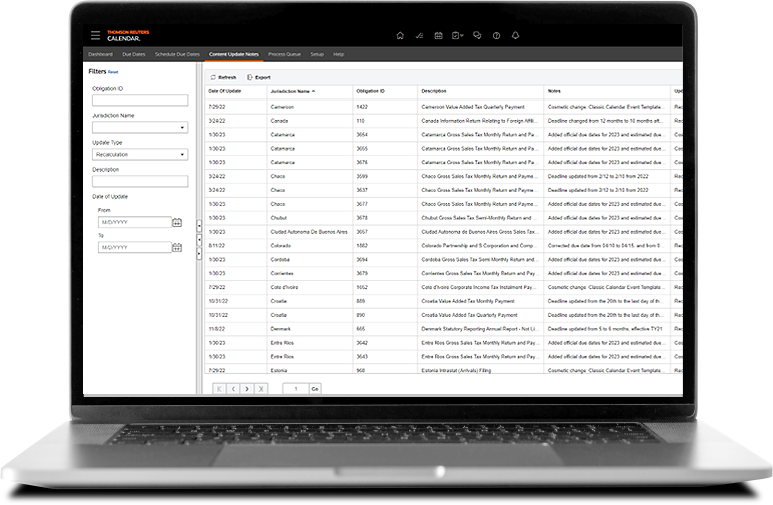The image size is (773, 505).
Task: Open notifications bell icon
Action: coord(515,36)
